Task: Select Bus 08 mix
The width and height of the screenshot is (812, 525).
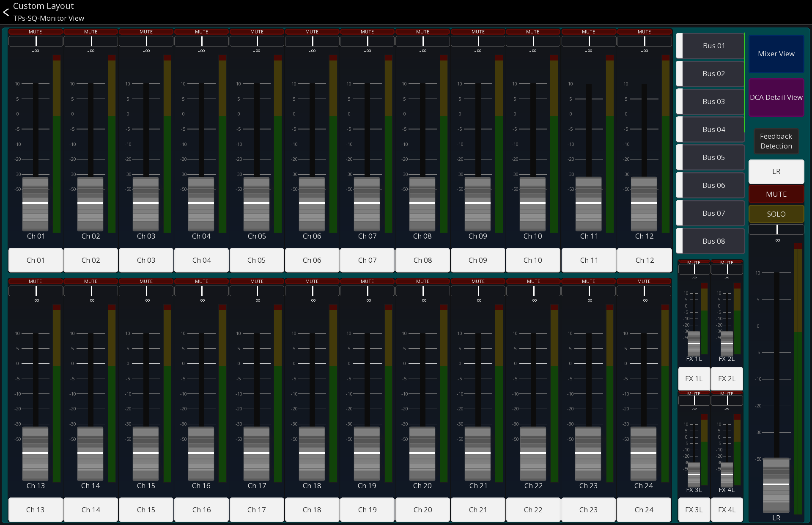Action: tap(710, 241)
